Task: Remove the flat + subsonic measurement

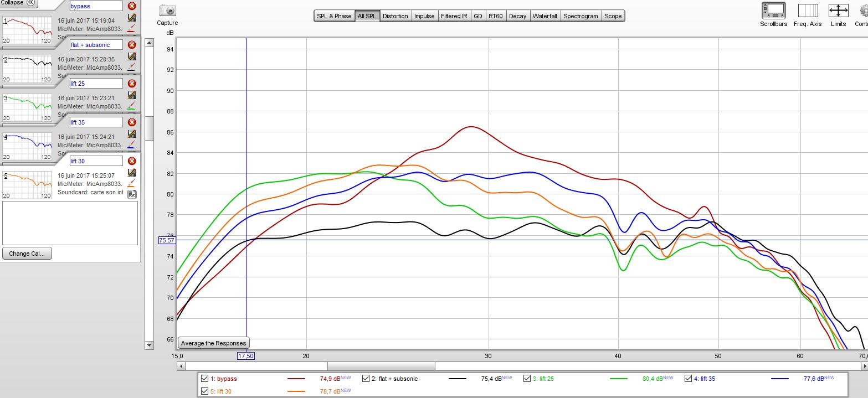Action: (x=132, y=45)
